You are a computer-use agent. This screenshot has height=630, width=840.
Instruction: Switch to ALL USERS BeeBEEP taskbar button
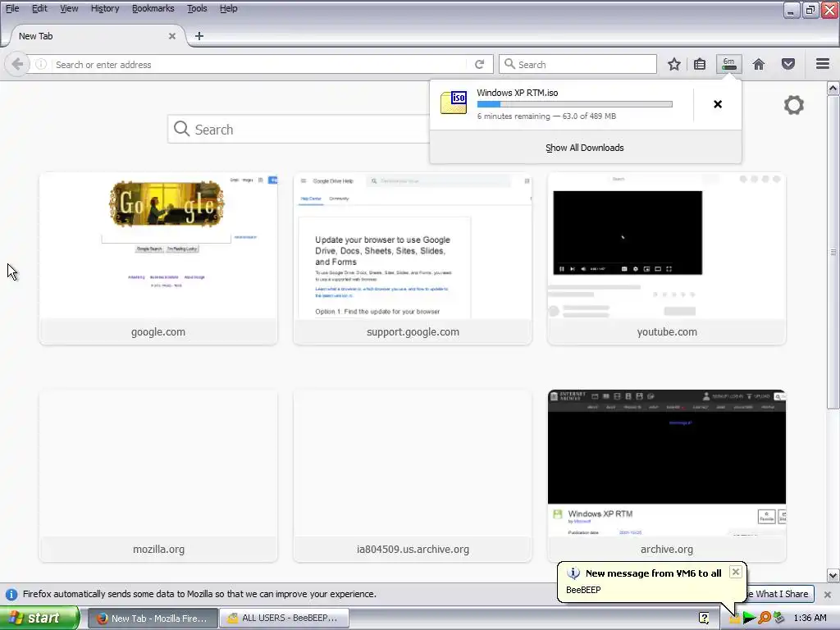[284, 619]
